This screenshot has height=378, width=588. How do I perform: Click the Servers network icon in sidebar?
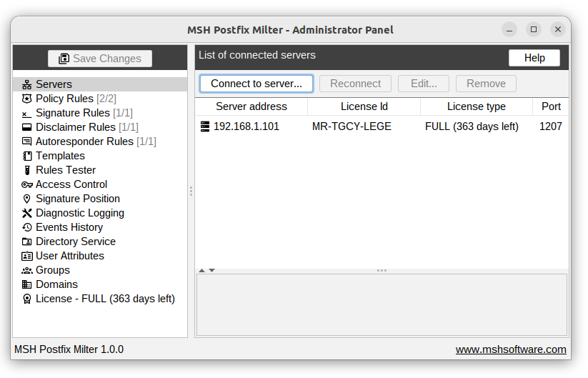click(26, 84)
